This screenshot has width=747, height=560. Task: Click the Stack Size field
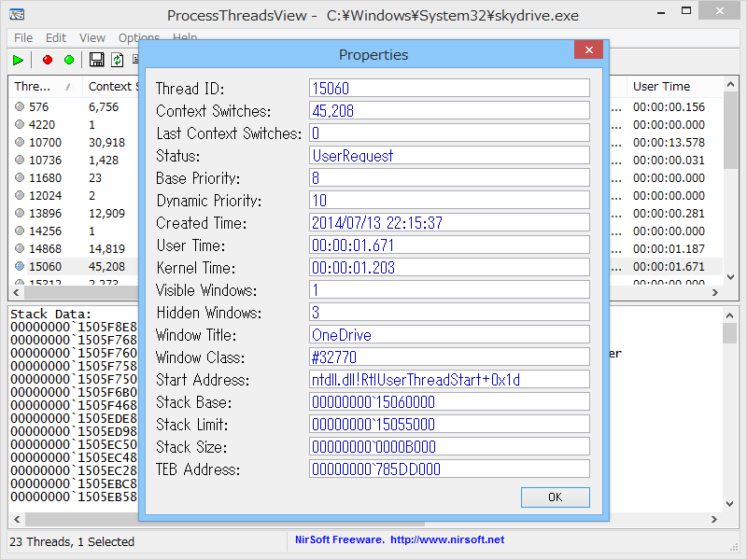(449, 446)
